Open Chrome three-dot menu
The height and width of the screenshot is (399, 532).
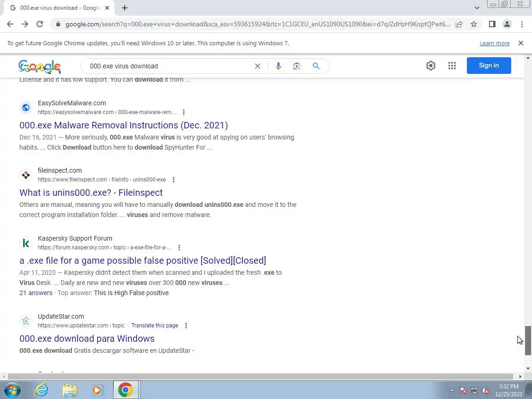(x=522, y=24)
